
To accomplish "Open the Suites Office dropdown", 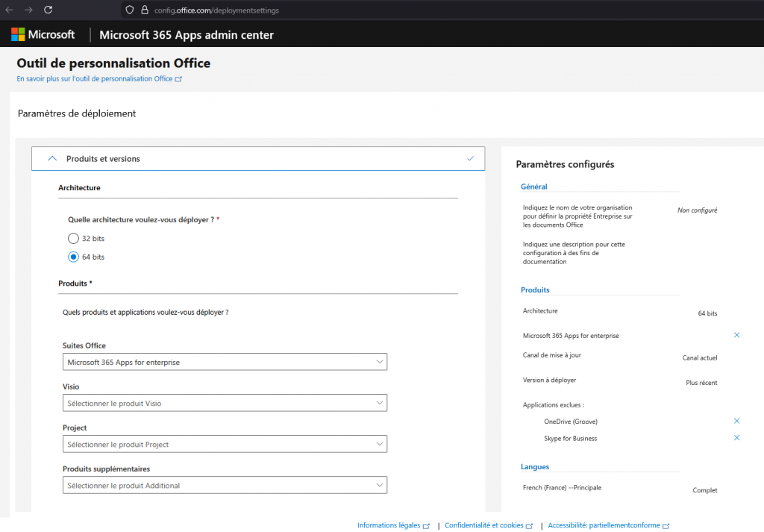I will point(225,362).
